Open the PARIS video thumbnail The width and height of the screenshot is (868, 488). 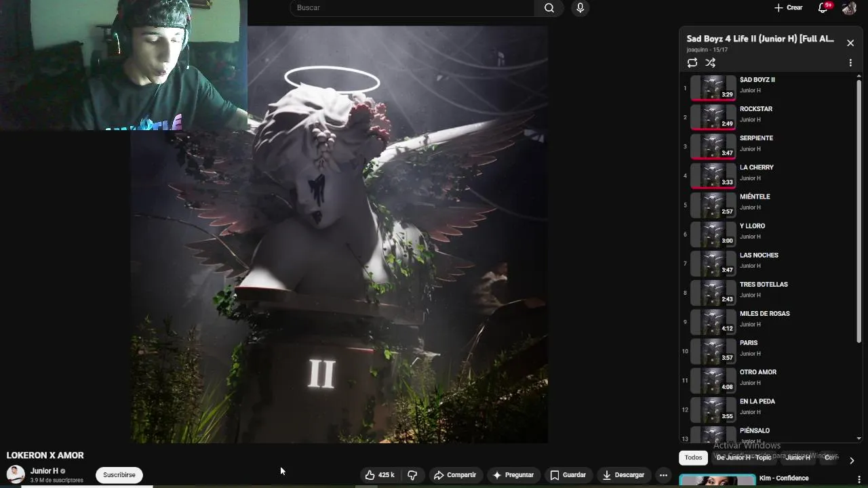713,351
